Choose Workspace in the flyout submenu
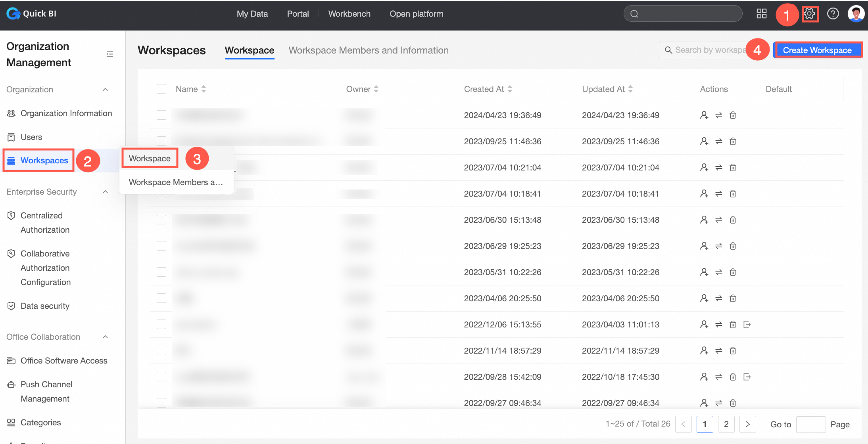 [x=150, y=159]
